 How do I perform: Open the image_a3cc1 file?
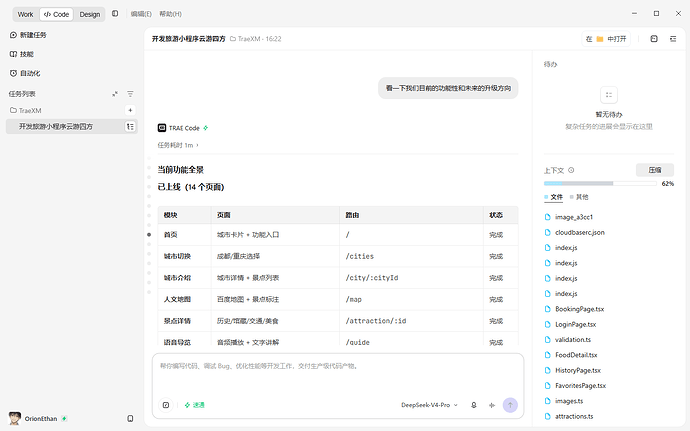tap(574, 217)
